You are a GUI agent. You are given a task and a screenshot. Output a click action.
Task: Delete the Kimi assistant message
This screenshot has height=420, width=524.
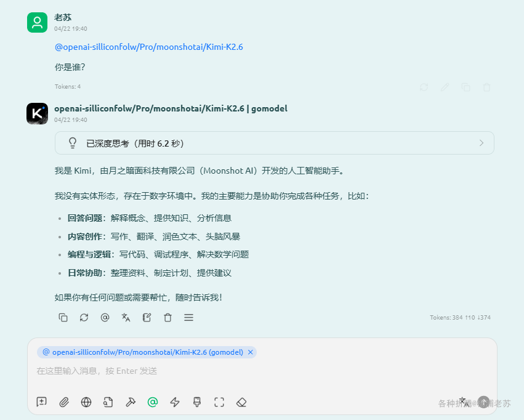[x=167, y=317]
